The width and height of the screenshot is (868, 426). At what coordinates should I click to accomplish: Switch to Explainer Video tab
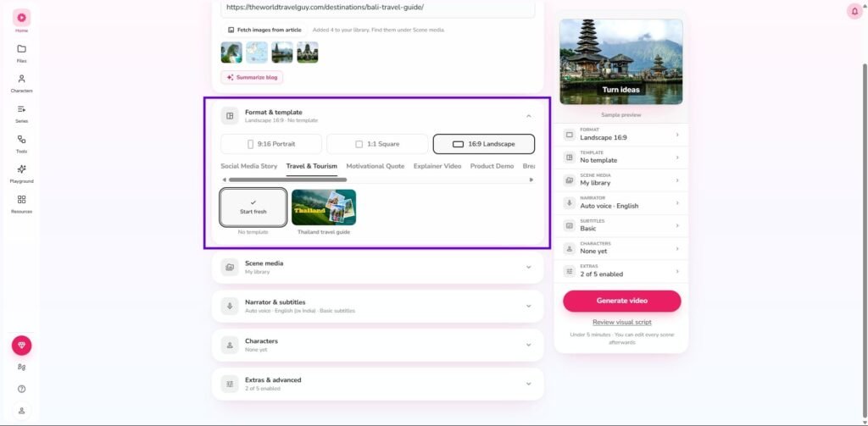tap(437, 166)
